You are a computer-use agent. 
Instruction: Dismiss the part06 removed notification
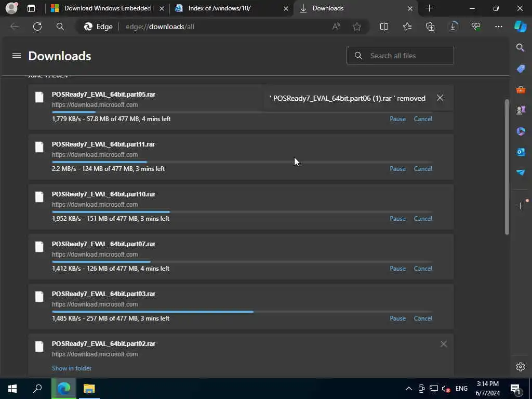(440, 98)
